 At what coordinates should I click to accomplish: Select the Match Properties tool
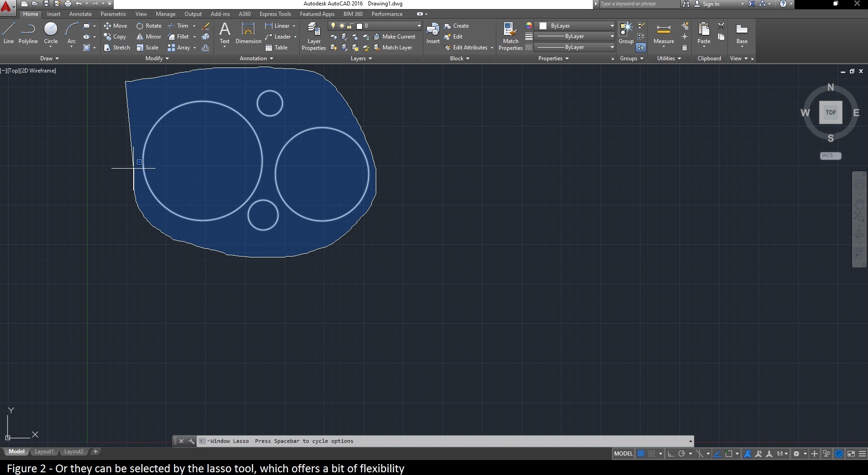510,35
